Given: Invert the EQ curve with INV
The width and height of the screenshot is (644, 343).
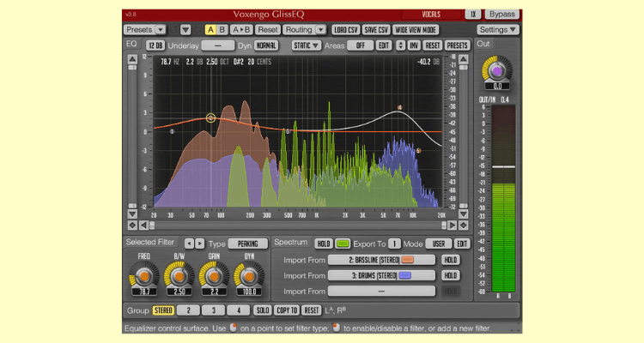Looking at the screenshot, I should 414,45.
